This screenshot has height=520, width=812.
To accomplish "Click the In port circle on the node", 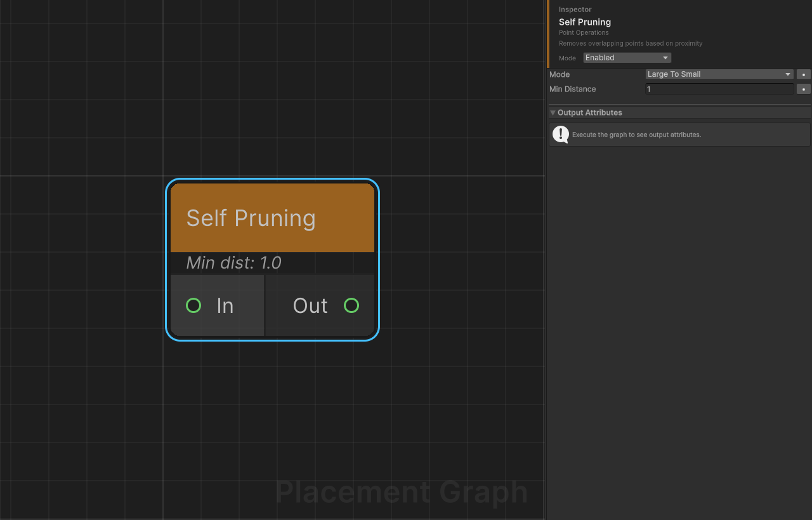I will (x=193, y=305).
